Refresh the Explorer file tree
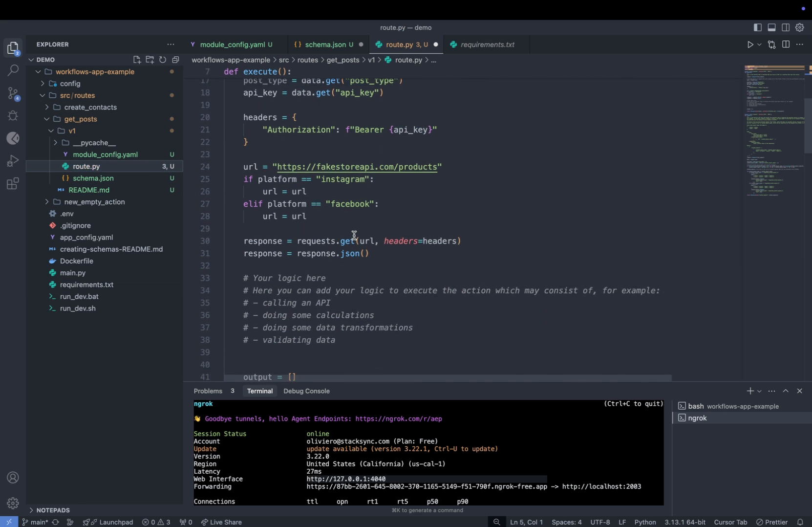Screen dimensions: 812x527 (x=163, y=60)
